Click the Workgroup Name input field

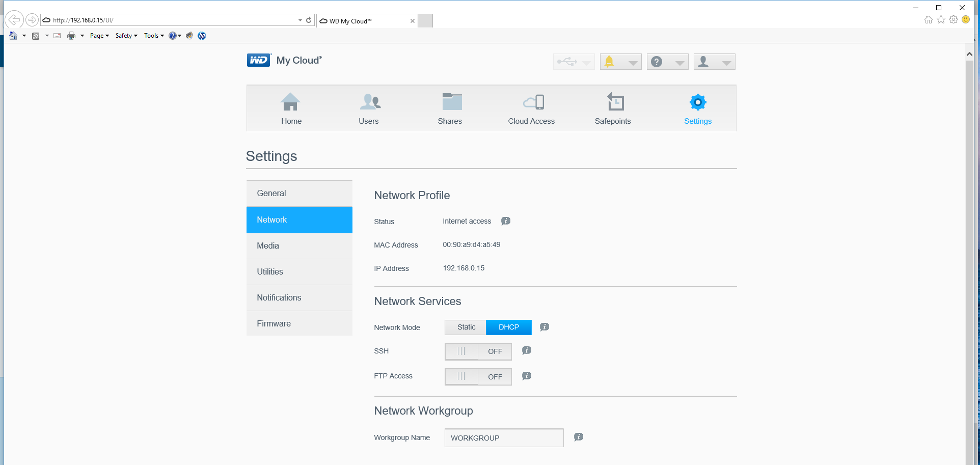pyautogui.click(x=504, y=438)
